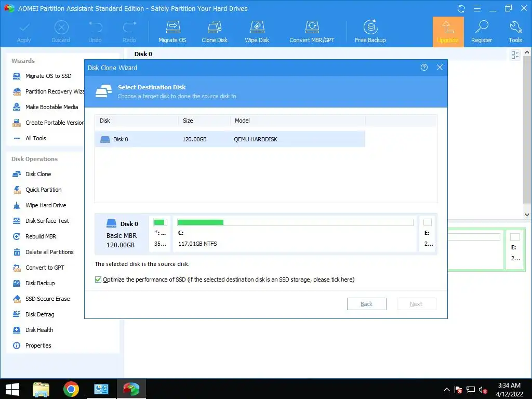Open Disk Backup in sidebar
532x399 pixels.
pos(34,283)
